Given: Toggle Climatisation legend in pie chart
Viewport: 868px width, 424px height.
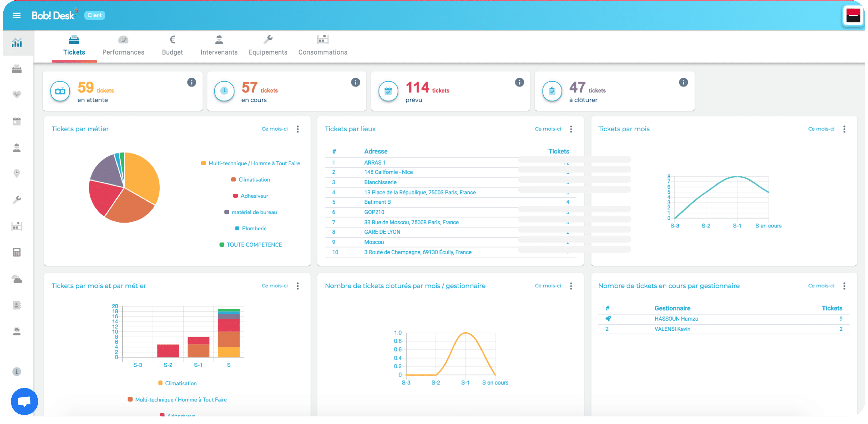Looking at the screenshot, I should 251,180.
